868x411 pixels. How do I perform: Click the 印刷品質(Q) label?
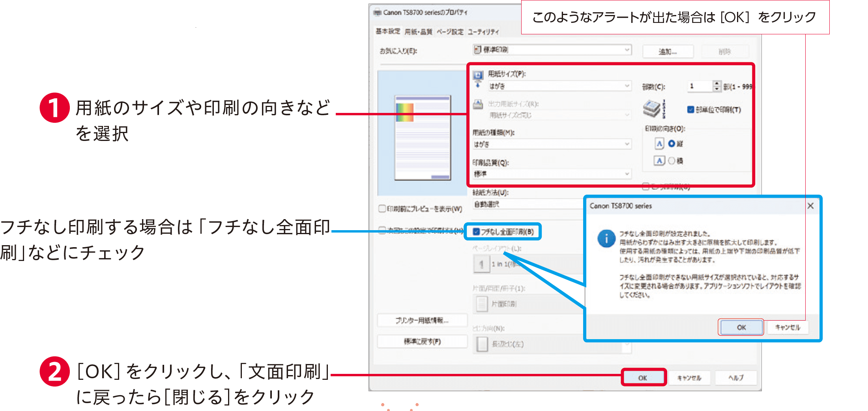coord(490,163)
